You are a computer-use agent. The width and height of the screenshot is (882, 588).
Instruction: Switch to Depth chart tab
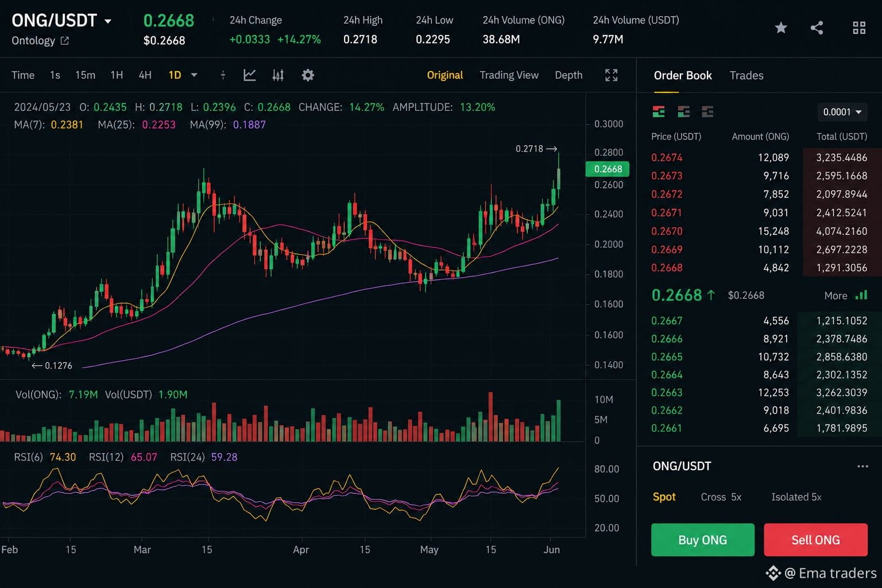(x=568, y=75)
